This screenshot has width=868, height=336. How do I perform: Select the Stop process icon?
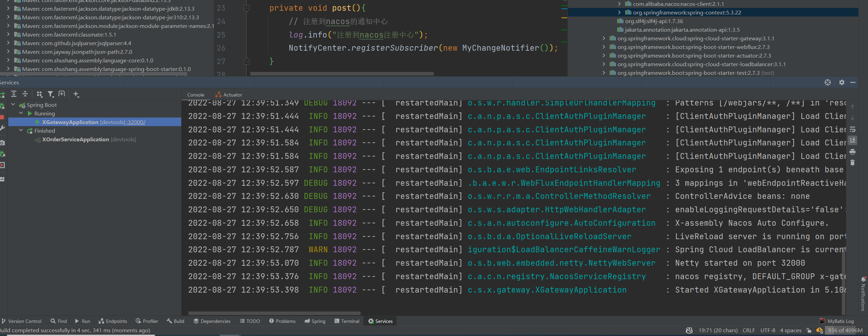coord(2,118)
